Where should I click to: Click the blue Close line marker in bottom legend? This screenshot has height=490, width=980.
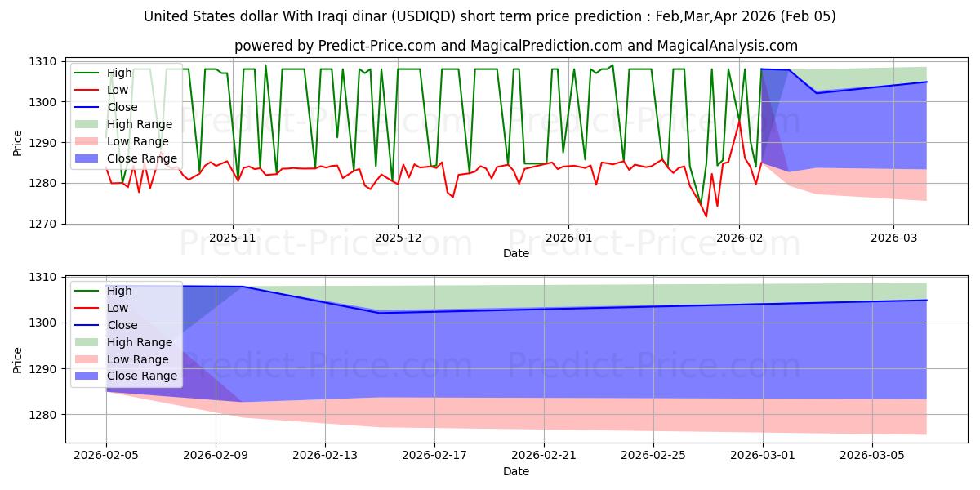pyautogui.click(x=89, y=325)
